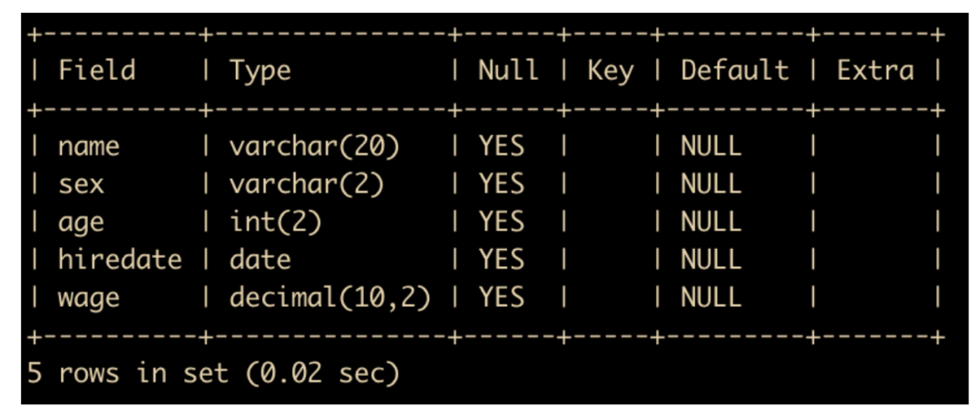Click the date type in hiredate row

pos(260,259)
